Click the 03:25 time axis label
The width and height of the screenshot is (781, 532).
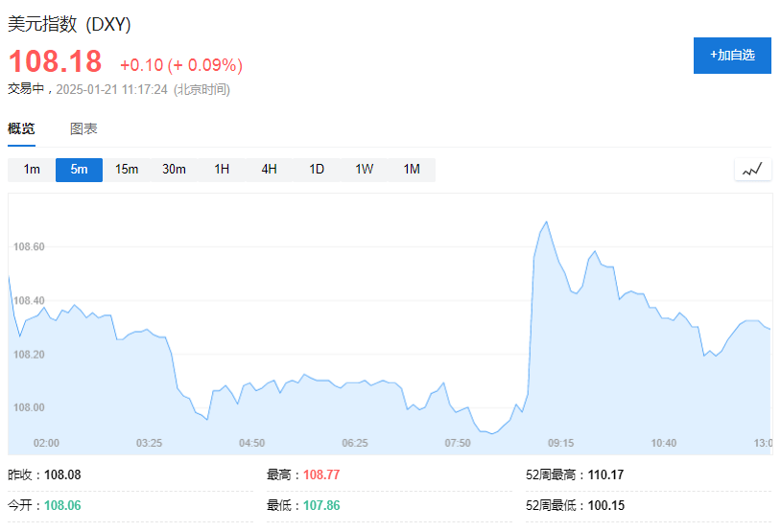click(x=150, y=443)
